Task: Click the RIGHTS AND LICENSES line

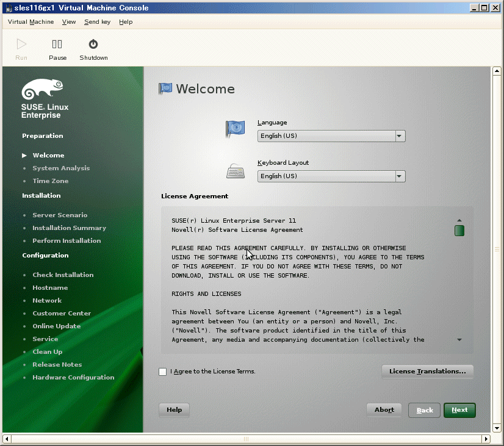Action: [x=206, y=293]
